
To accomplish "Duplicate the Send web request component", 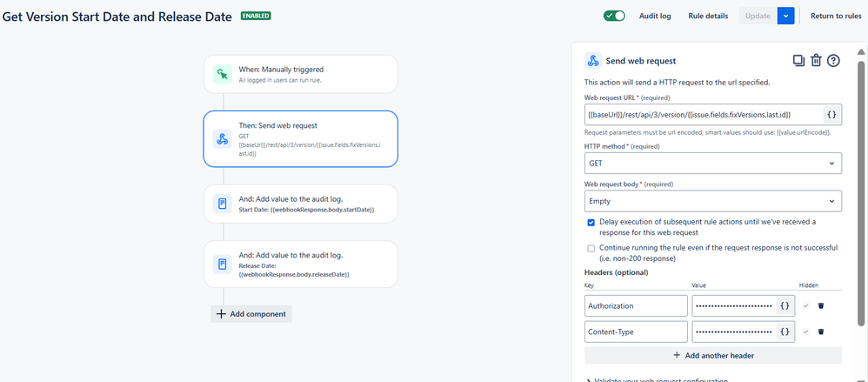I will 798,60.
